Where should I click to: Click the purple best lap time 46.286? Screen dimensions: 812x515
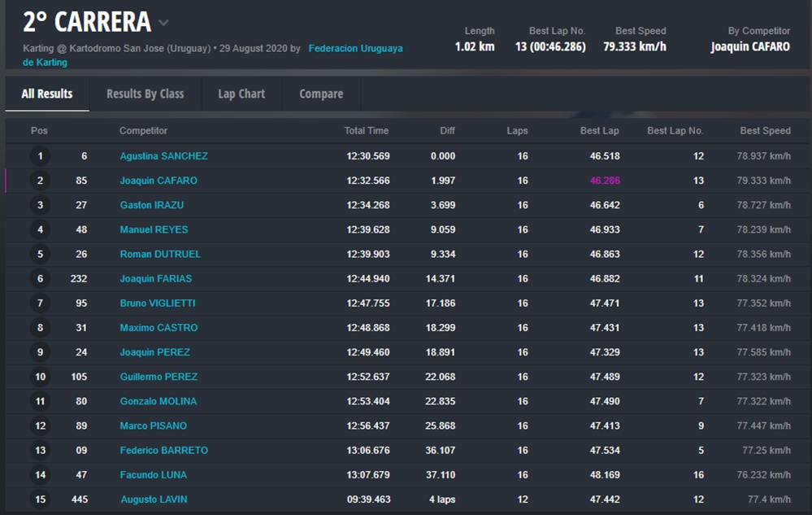point(605,181)
